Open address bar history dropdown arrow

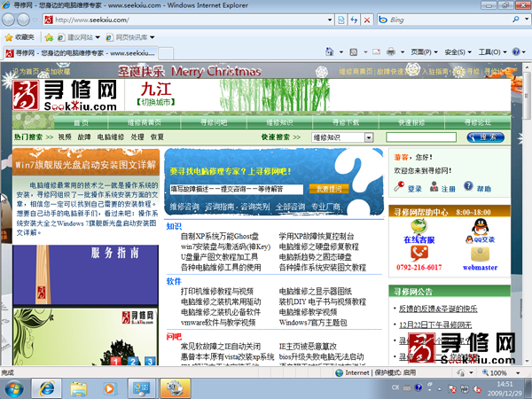coord(330,20)
